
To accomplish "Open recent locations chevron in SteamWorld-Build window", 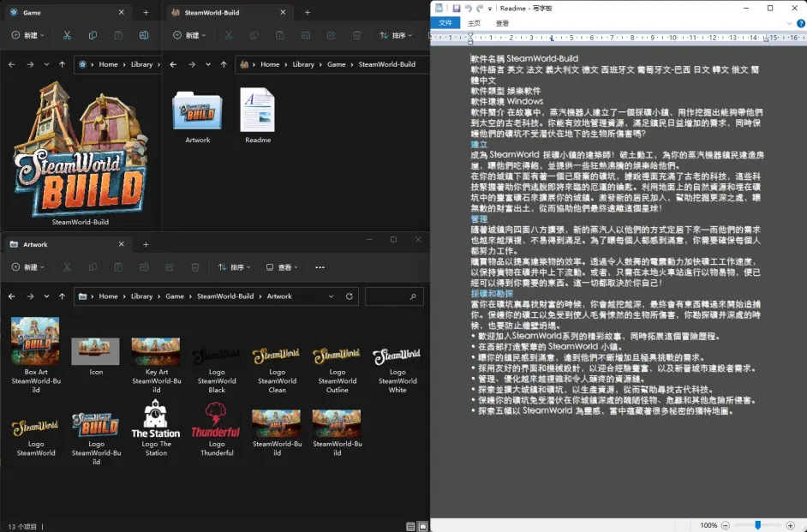I will click(208, 64).
